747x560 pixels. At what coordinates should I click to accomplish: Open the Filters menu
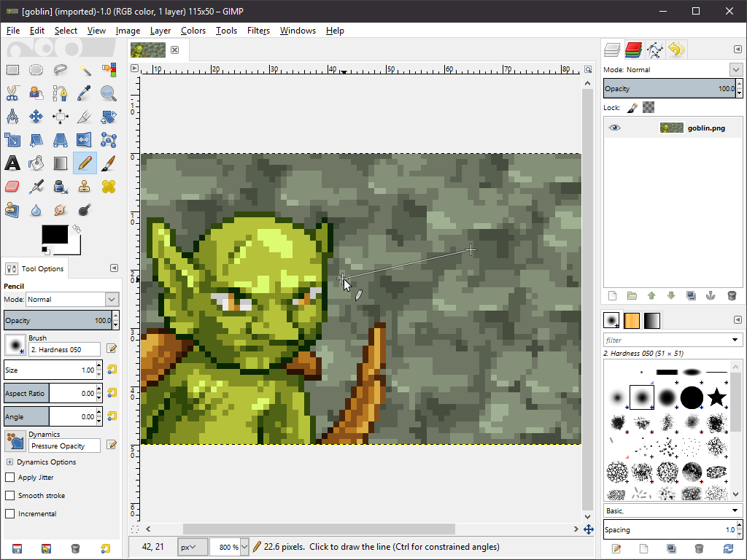pyautogui.click(x=258, y=31)
